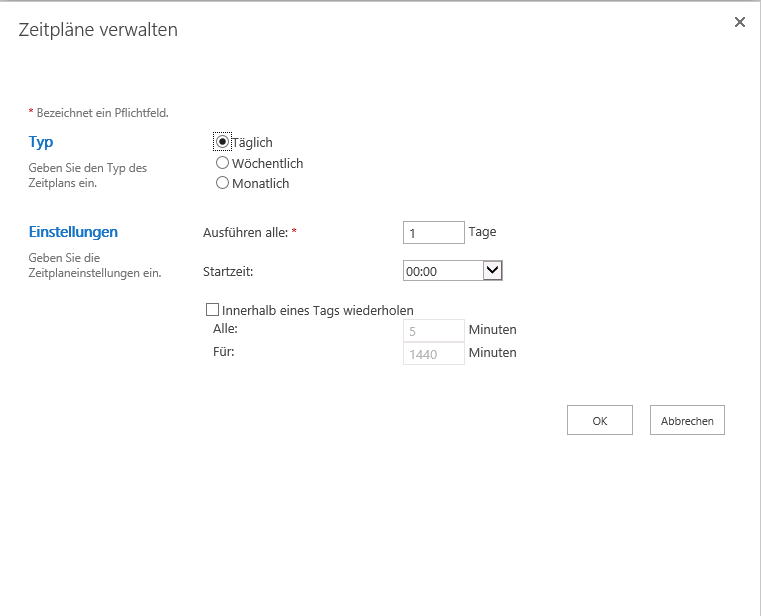Click the Monatlich label text
The width and height of the screenshot is (761, 616).
[x=261, y=183]
